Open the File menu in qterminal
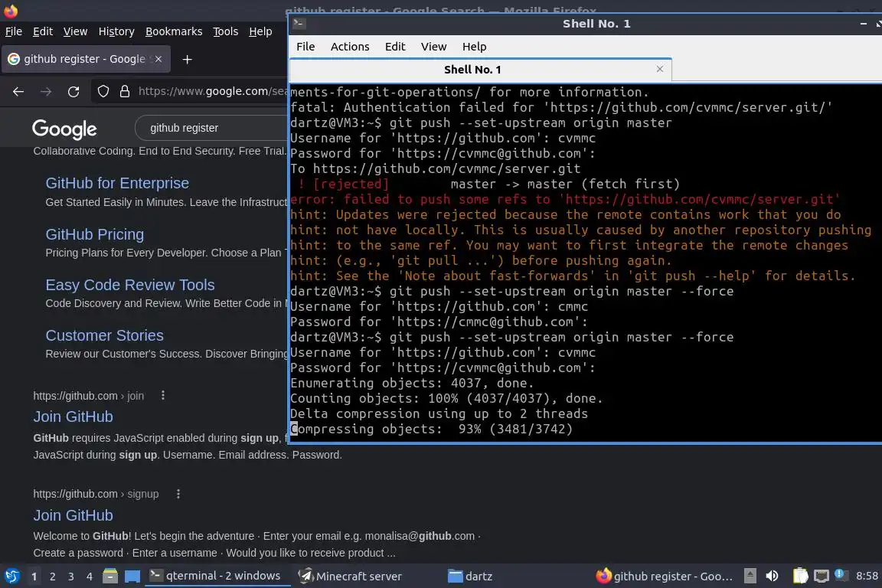 pyautogui.click(x=305, y=47)
